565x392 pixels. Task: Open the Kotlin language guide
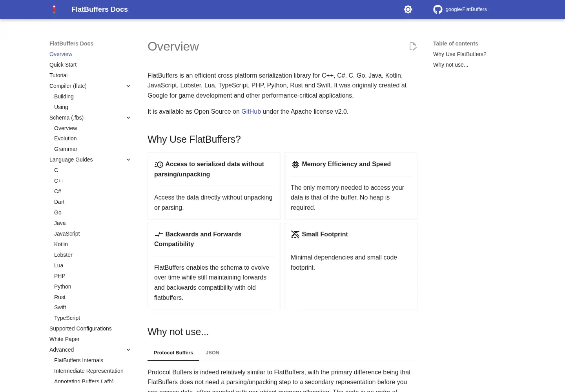[61, 244]
